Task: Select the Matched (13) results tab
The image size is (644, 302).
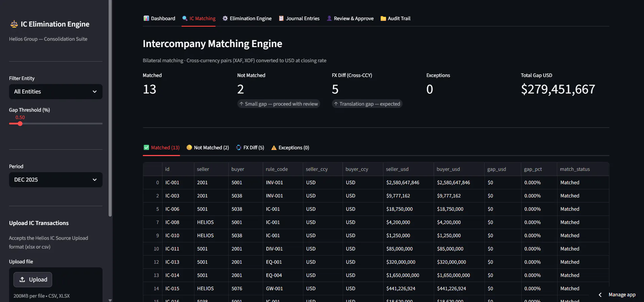Action: 161,147
